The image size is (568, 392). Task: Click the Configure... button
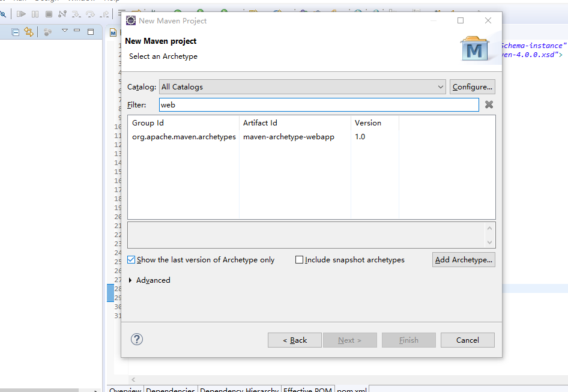(x=473, y=87)
